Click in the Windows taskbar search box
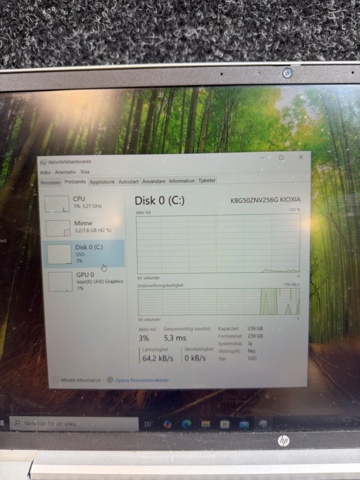Image resolution: width=360 pixels, height=480 pixels. pos(74,423)
